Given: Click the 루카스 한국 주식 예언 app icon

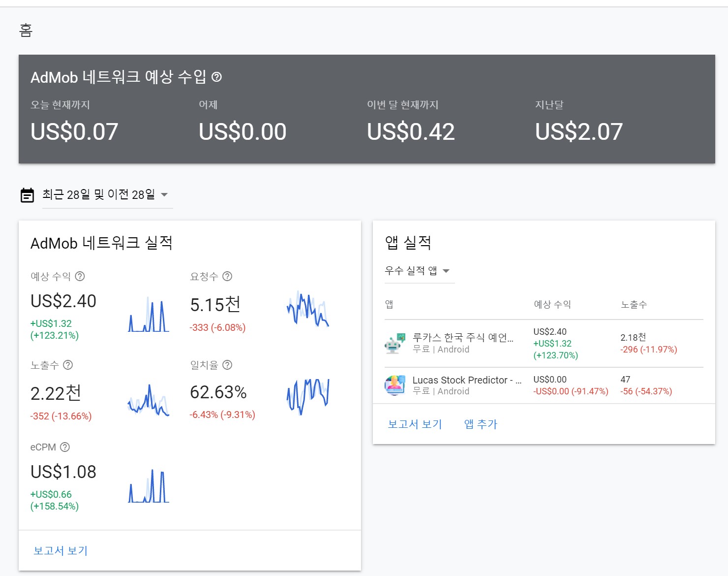Looking at the screenshot, I should 395,343.
